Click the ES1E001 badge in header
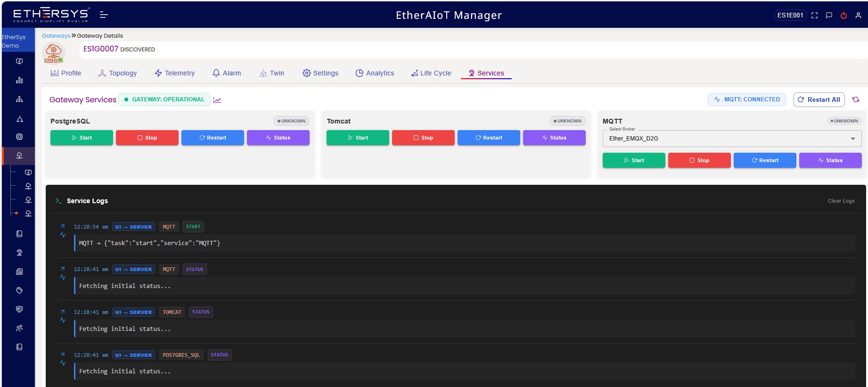868x387 pixels. [x=790, y=16]
